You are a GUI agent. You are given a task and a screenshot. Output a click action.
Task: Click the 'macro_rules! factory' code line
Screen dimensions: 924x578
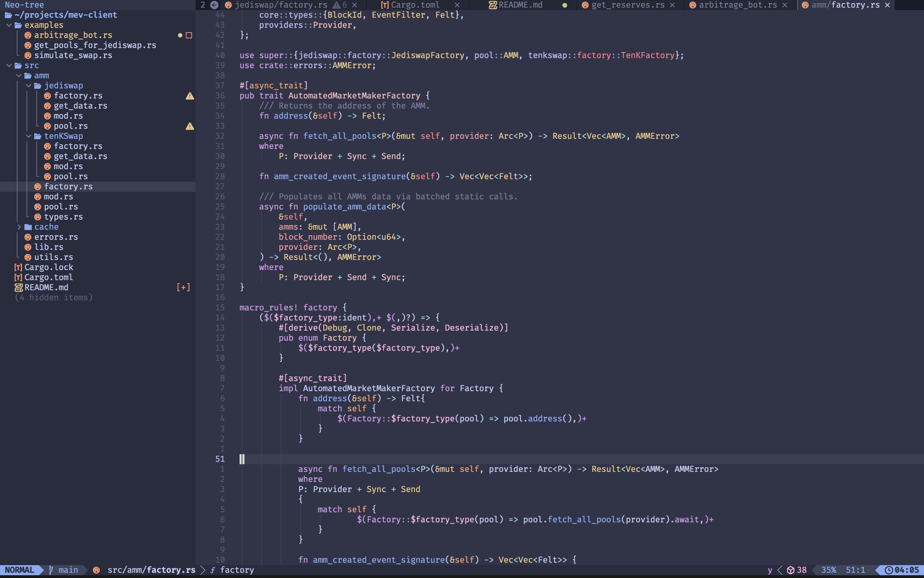pos(293,308)
